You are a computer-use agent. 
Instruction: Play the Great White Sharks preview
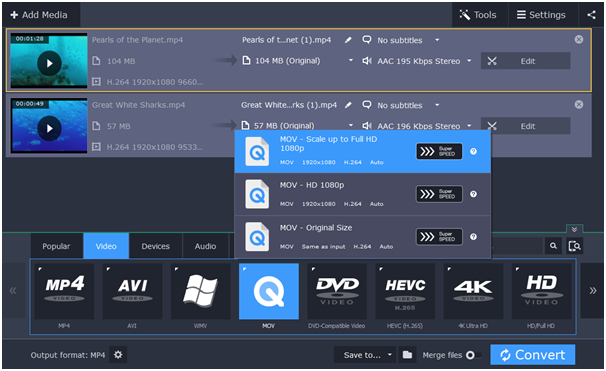click(49, 128)
